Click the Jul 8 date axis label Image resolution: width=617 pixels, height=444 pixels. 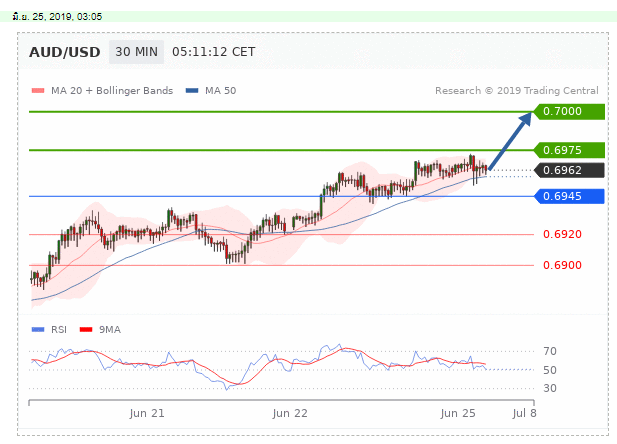pyautogui.click(x=525, y=413)
